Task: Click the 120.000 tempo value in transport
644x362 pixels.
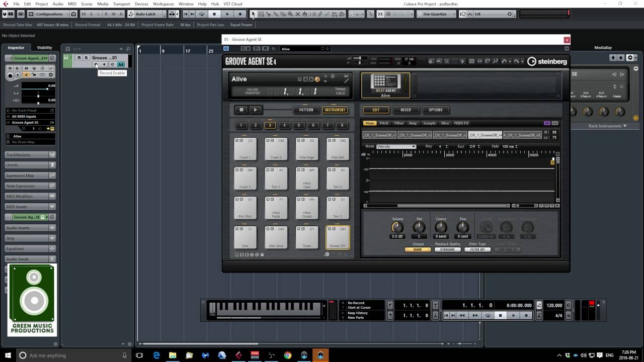Action: [x=554, y=305]
